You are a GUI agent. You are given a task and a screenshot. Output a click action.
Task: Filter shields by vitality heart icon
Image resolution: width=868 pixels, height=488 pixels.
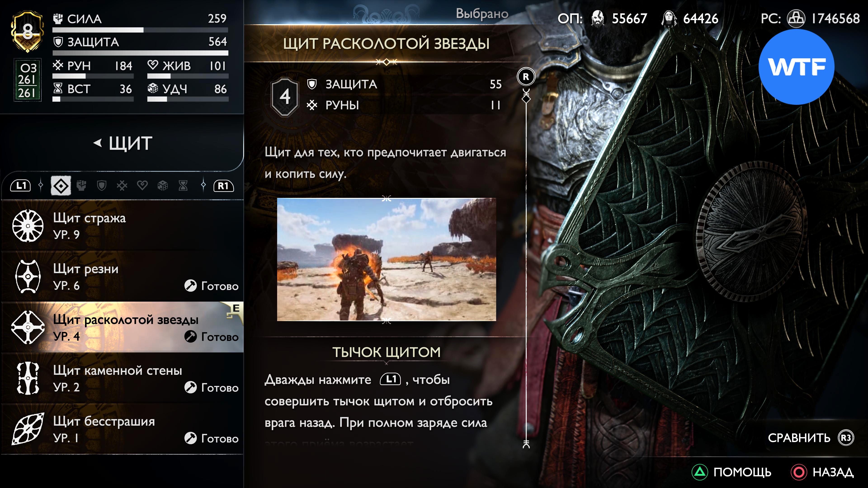142,185
